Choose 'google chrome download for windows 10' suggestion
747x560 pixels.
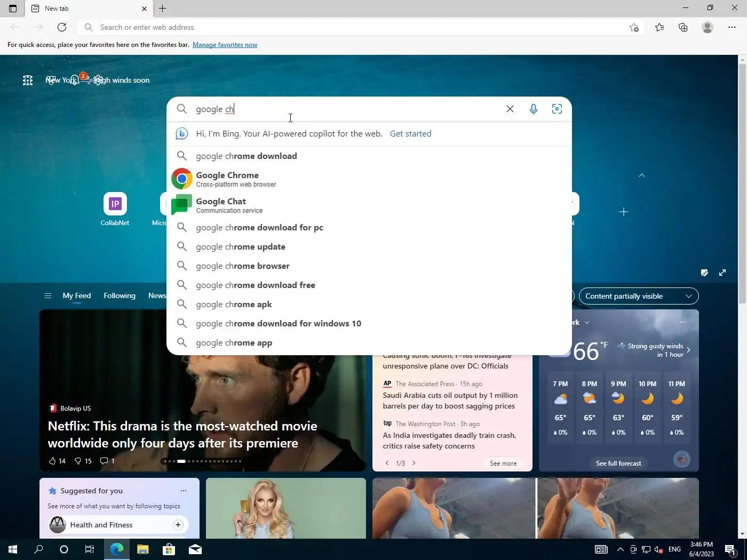coord(369,323)
